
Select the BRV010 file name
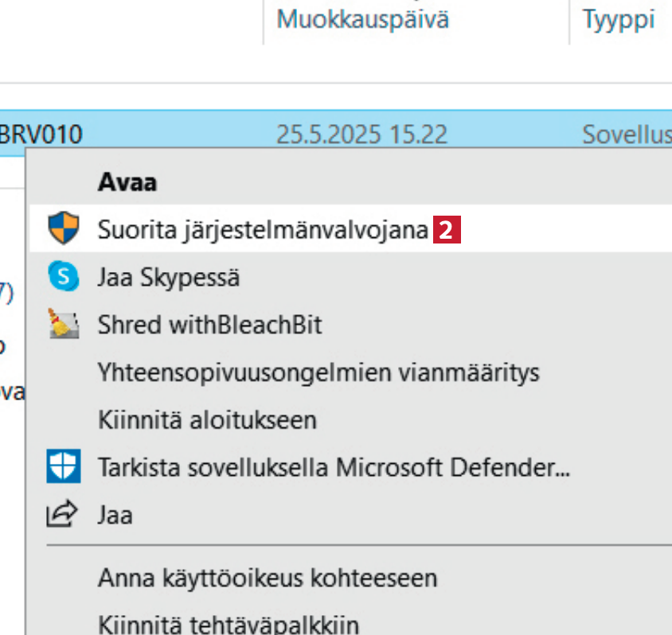pos(41,134)
